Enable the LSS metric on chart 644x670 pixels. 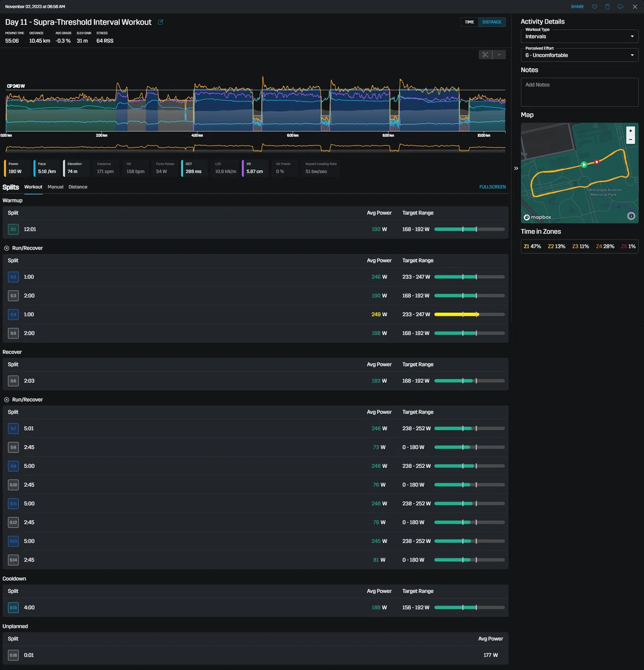(225, 168)
